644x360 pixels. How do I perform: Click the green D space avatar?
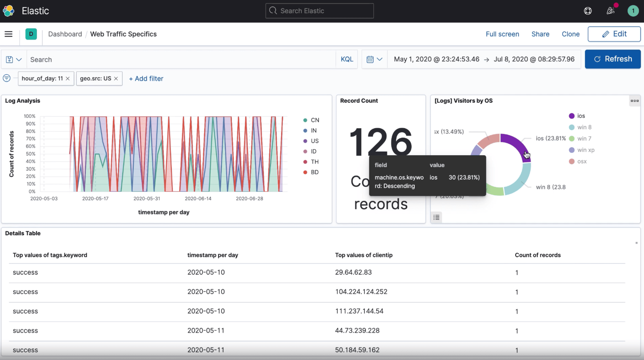(x=31, y=34)
